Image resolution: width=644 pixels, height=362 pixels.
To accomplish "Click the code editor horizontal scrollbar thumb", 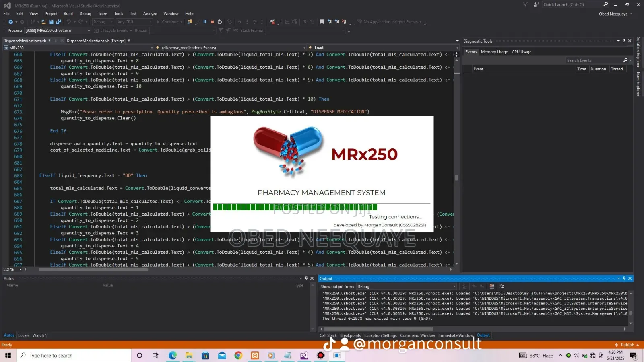I will (x=93, y=269).
